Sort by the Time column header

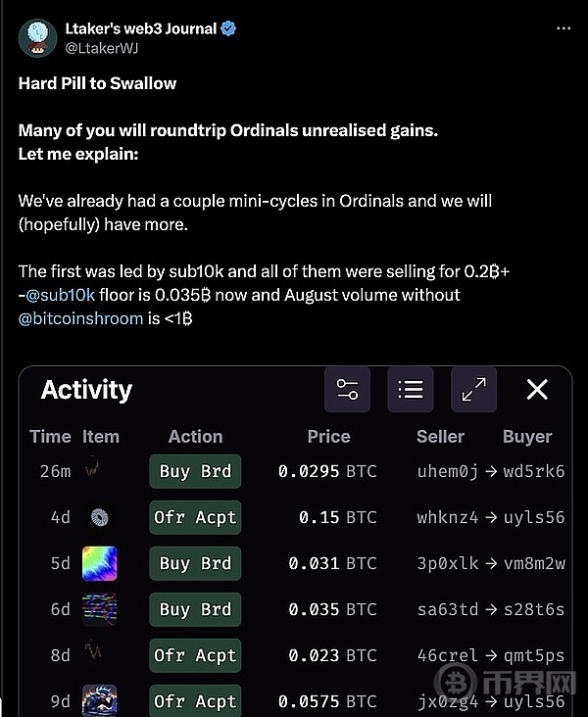(50, 437)
